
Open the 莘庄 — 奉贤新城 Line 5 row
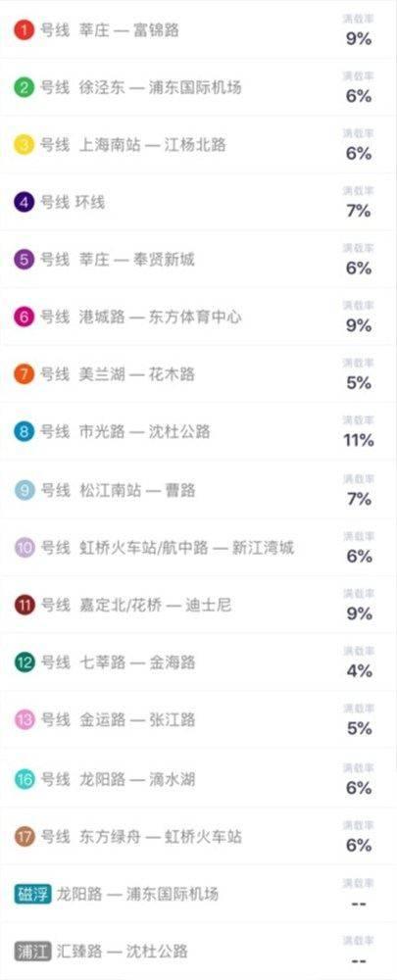tap(198, 260)
